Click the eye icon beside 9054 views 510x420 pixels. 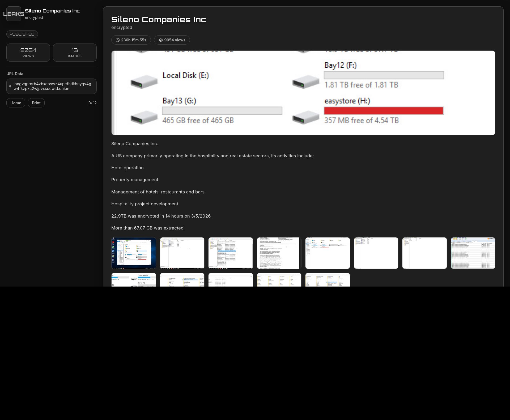160,40
